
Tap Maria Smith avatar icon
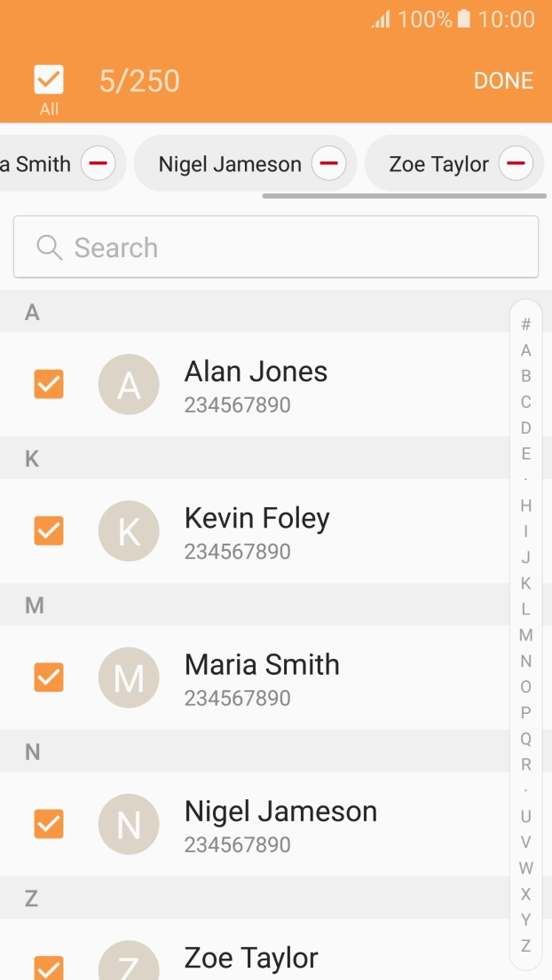[129, 678]
